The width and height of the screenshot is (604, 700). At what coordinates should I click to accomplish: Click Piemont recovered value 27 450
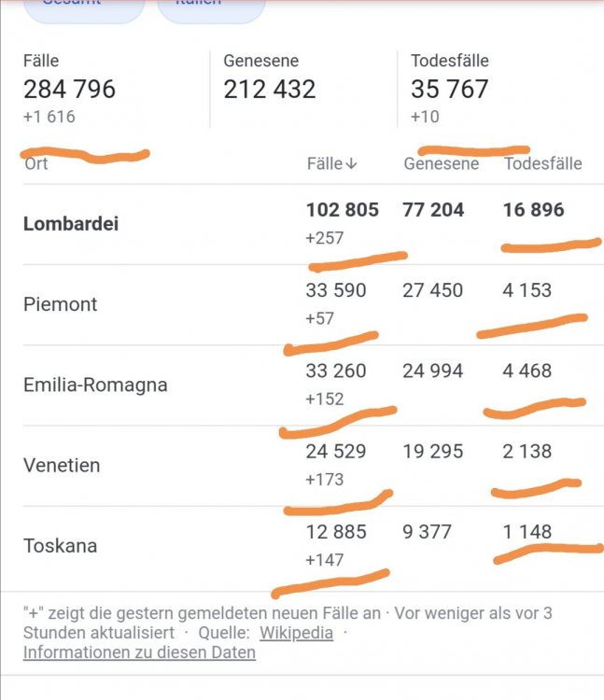pyautogui.click(x=432, y=290)
